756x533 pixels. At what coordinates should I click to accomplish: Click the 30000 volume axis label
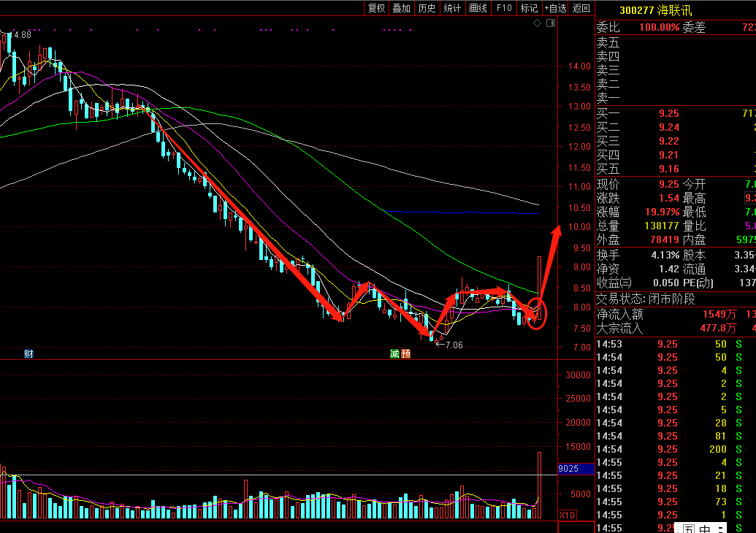pos(578,375)
